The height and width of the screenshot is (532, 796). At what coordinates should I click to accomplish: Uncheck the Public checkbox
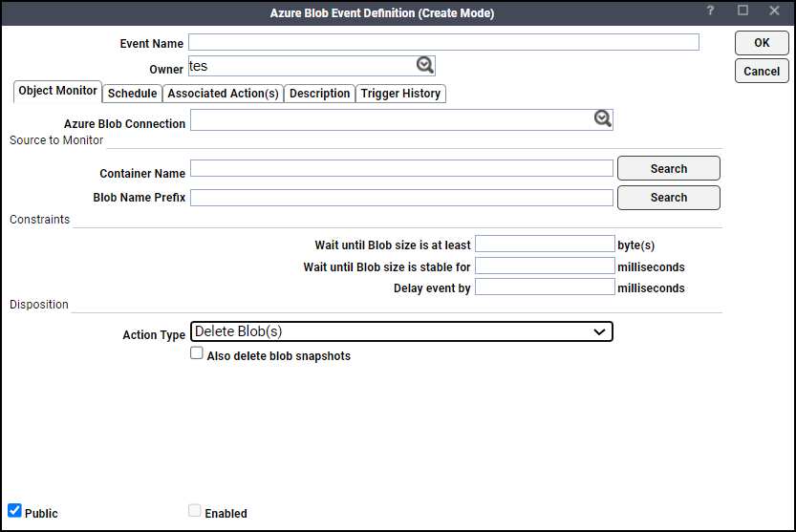(14, 510)
